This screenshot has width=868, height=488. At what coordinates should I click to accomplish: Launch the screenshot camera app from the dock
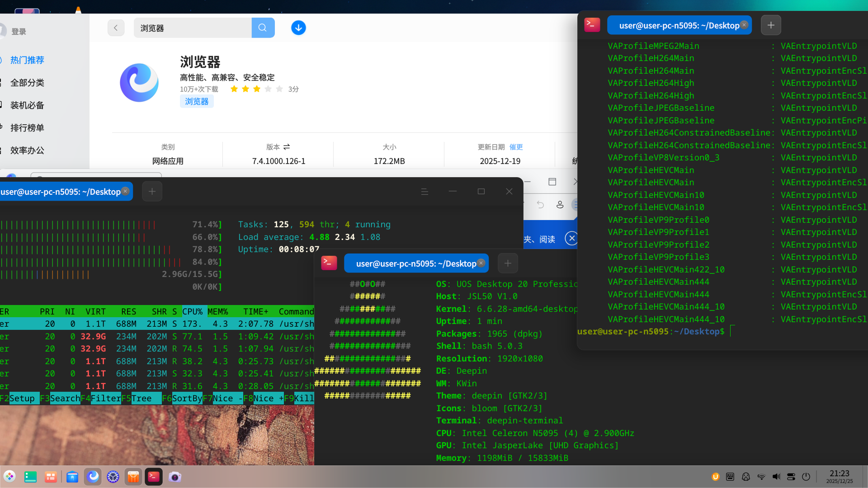(x=175, y=476)
